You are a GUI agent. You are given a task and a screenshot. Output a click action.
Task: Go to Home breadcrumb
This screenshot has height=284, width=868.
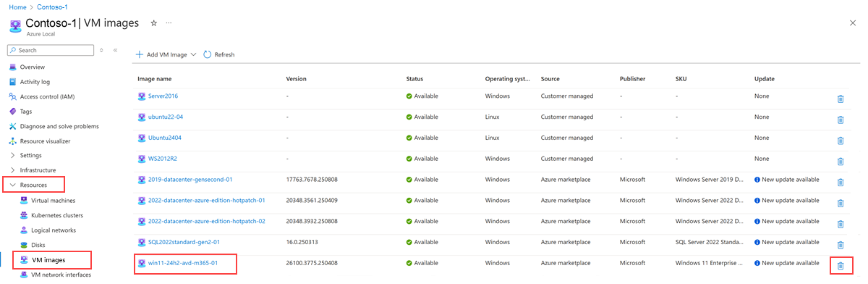click(x=17, y=7)
